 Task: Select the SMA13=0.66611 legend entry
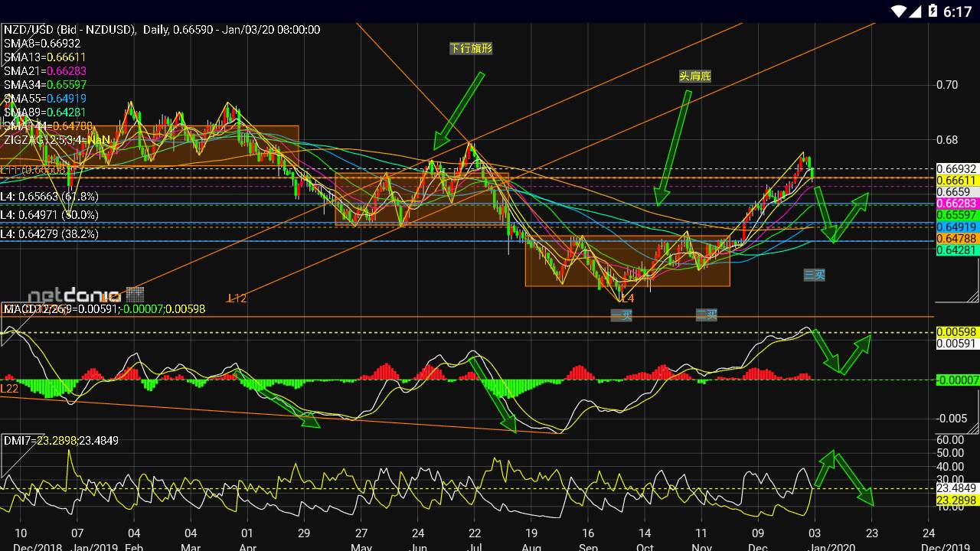point(44,57)
